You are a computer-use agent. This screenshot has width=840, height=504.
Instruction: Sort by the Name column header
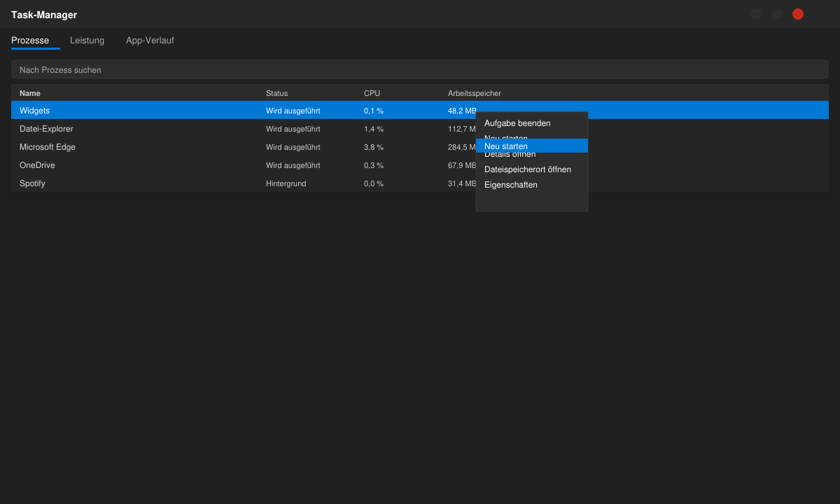(30, 93)
